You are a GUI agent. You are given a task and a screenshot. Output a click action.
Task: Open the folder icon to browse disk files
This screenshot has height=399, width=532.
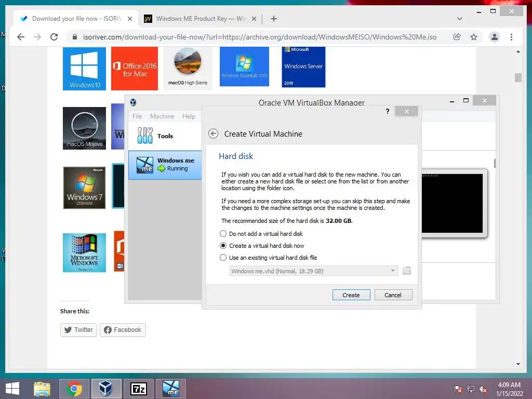[x=406, y=271]
